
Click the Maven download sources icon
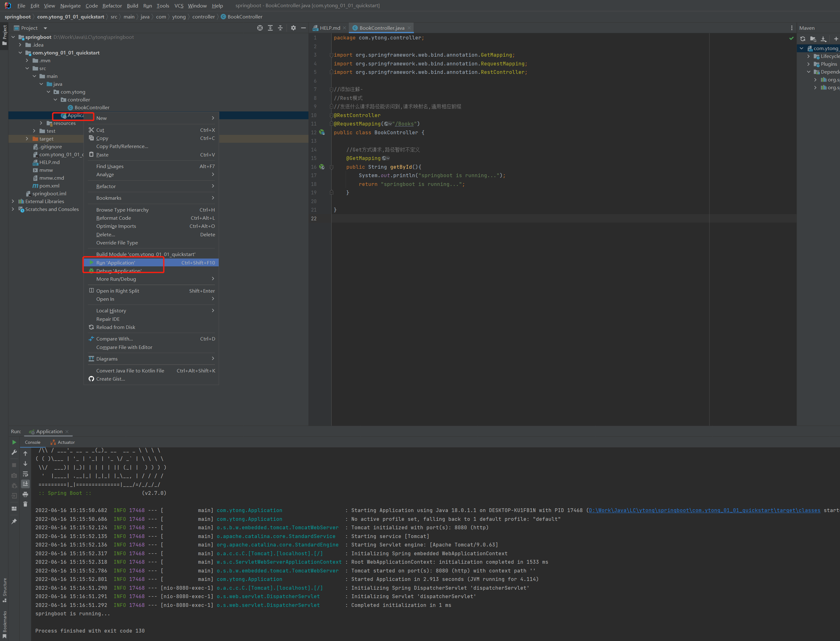(x=823, y=39)
